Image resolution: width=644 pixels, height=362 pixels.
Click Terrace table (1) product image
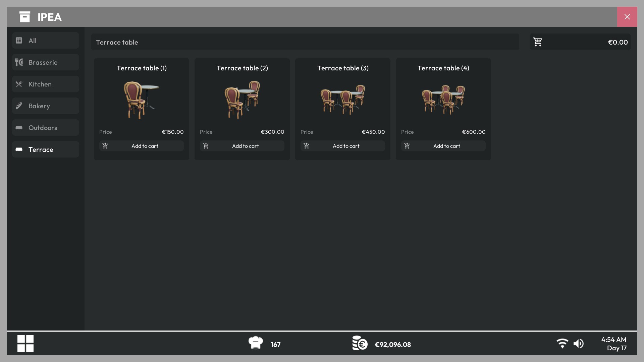(x=142, y=100)
